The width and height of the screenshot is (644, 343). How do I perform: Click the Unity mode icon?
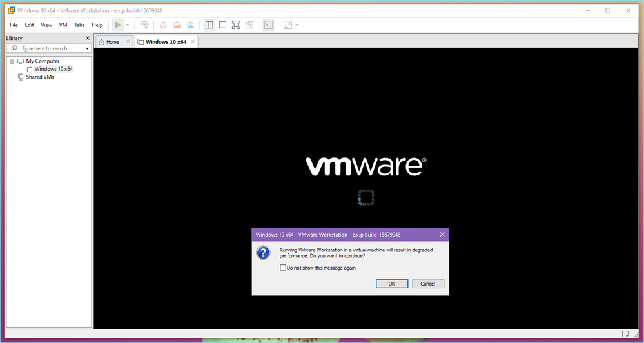click(x=249, y=25)
